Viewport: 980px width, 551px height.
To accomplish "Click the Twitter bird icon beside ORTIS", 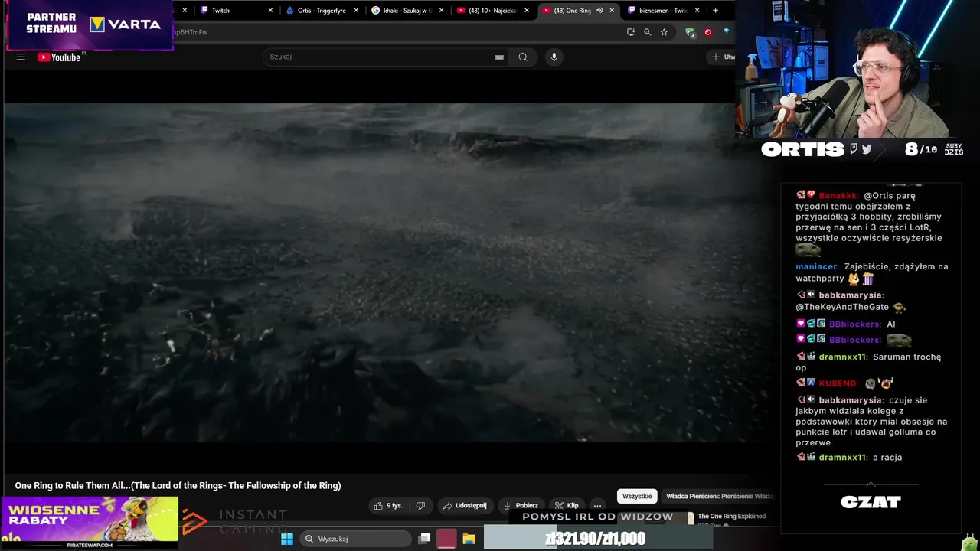I will [x=867, y=149].
